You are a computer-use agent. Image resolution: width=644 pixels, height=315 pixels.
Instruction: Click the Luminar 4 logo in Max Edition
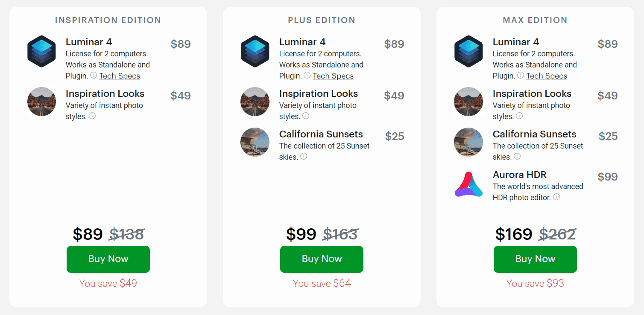point(468,52)
